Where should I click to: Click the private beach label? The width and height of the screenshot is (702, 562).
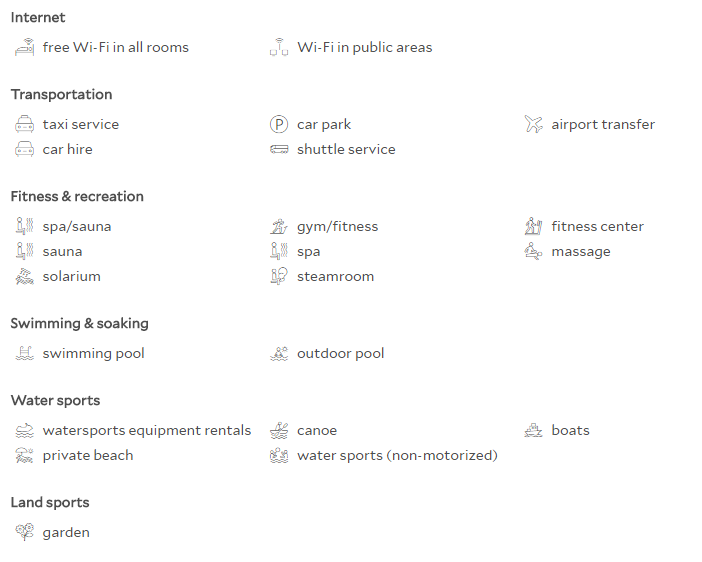pyautogui.click(x=88, y=455)
